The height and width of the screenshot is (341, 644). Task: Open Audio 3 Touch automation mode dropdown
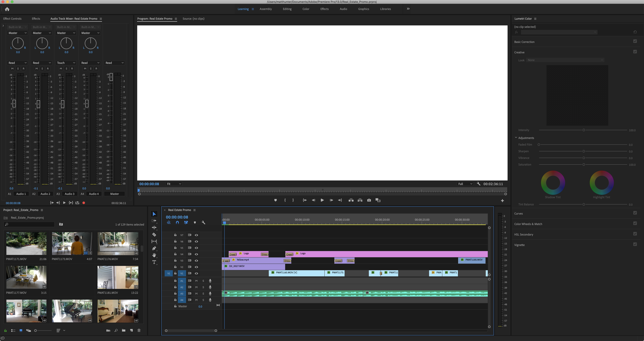(x=66, y=63)
